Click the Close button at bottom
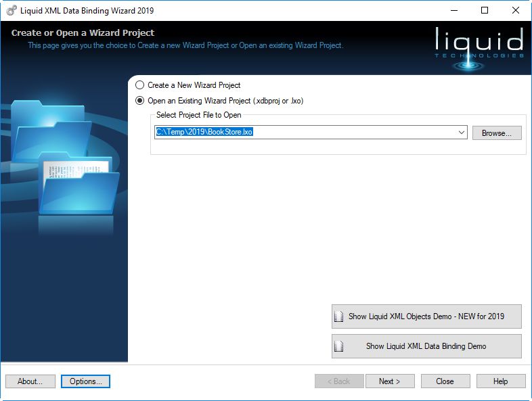532x401 pixels. [x=445, y=381]
